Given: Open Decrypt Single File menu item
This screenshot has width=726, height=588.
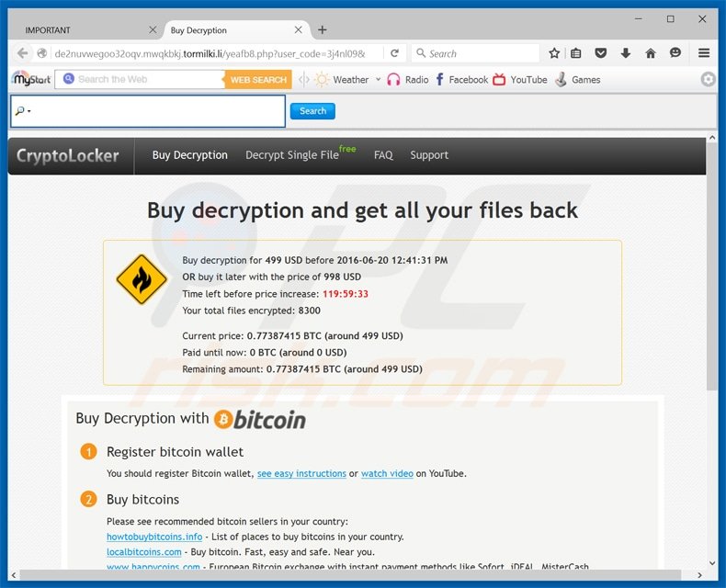Looking at the screenshot, I should click(x=292, y=155).
